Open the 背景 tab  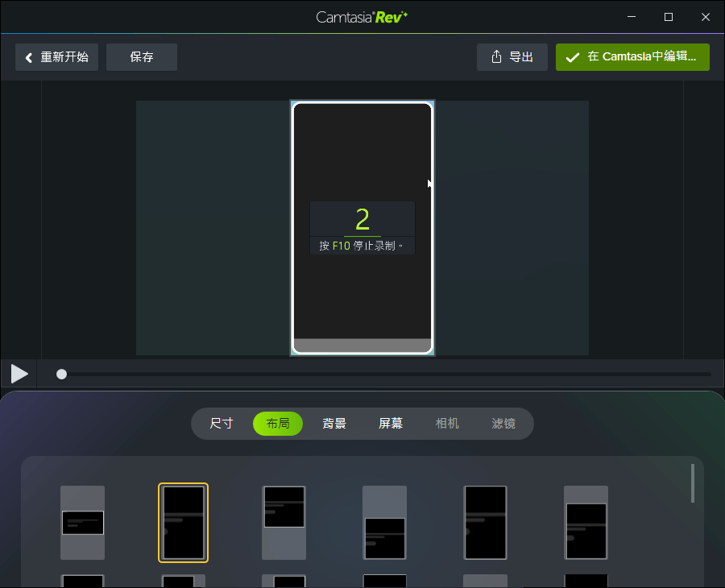334,424
